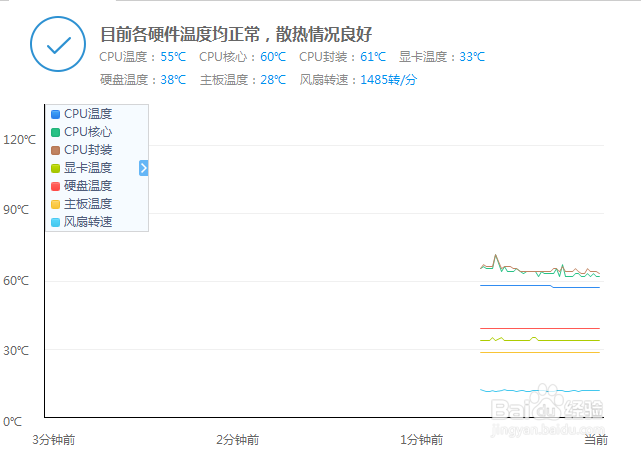
Task: Toggle 显卡温度 yellow-green legend swatch
Action: (56, 168)
